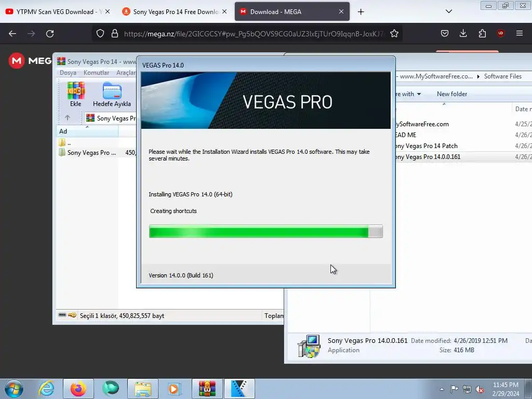Click the green sphere app in taskbar
Screen dimensions: 532x399
pos(111,389)
